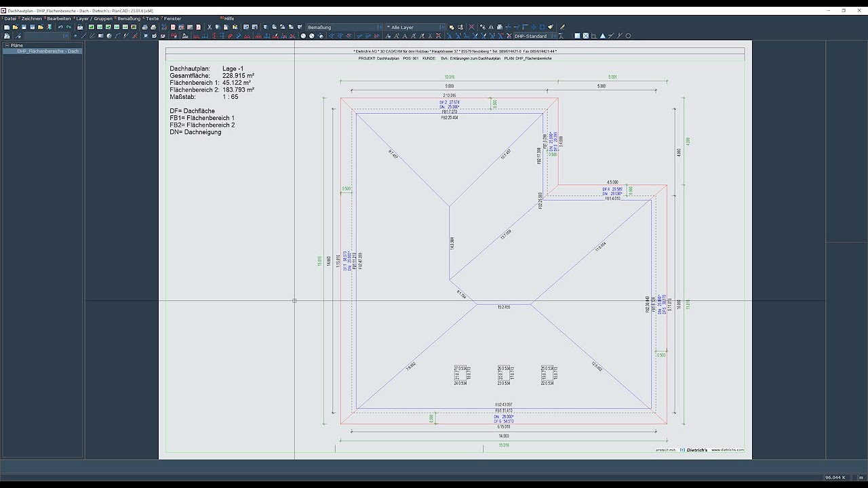This screenshot has height=488, width=868.
Task: Click the red delete-line tool icon
Action: (136, 36)
